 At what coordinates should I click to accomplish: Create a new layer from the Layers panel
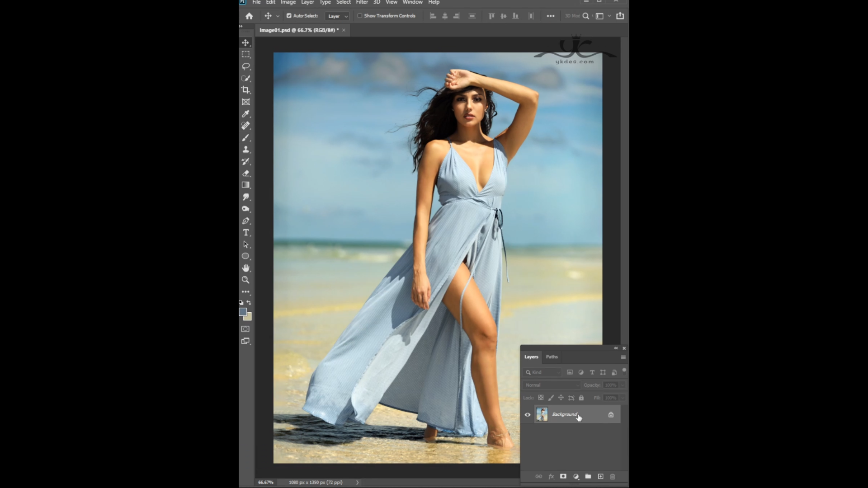[600, 476]
